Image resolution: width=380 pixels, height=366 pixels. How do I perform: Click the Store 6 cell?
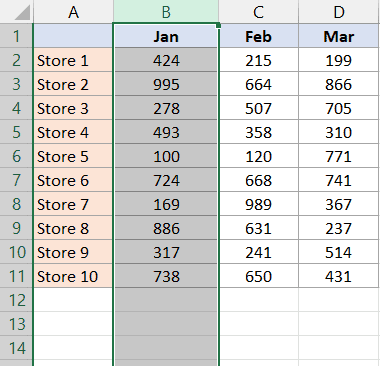(73, 180)
